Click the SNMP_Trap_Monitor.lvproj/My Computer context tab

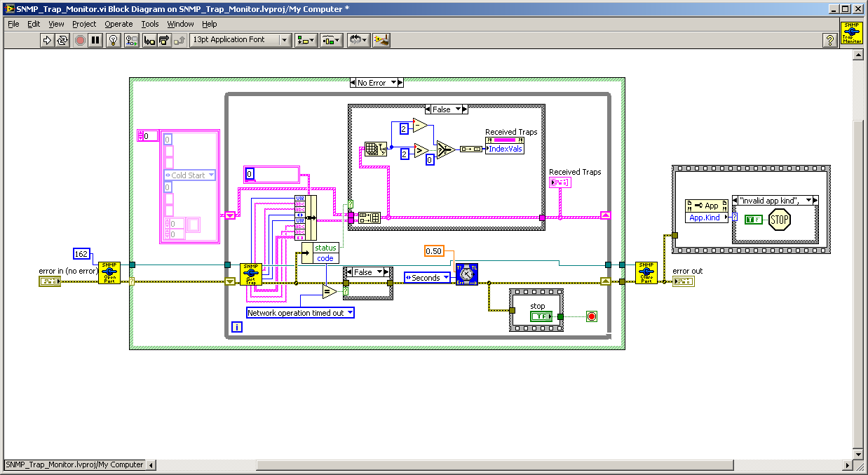click(74, 464)
